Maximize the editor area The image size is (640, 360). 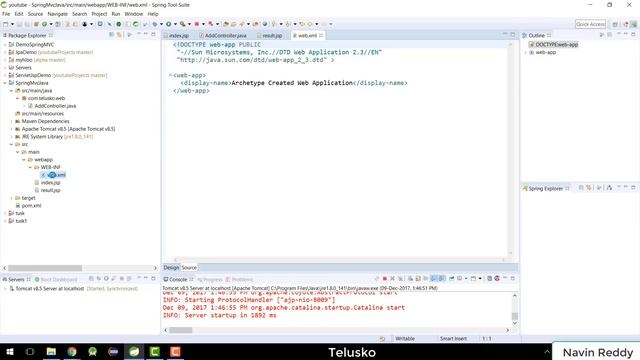513,35
